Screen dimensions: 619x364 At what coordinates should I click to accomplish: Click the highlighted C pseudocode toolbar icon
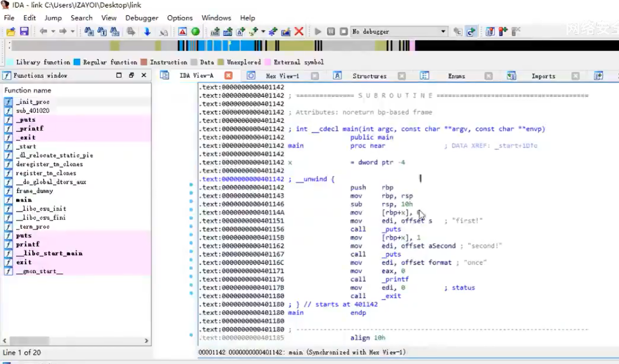point(471,32)
